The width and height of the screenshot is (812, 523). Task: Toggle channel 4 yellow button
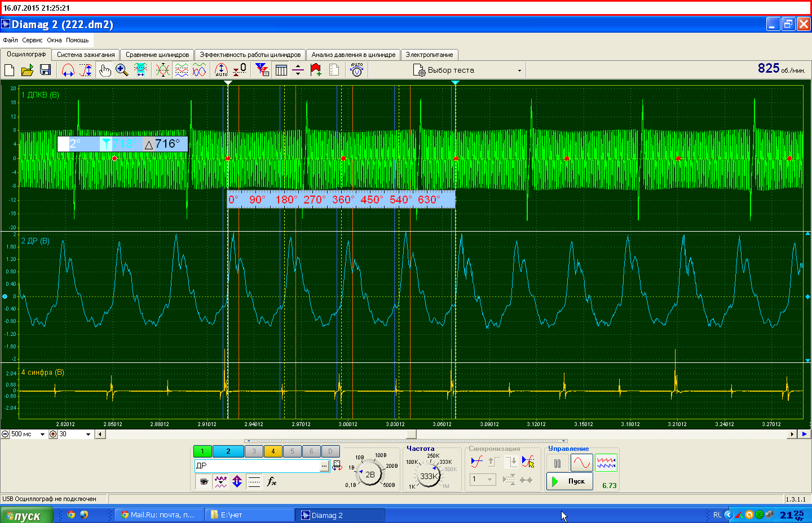click(273, 451)
